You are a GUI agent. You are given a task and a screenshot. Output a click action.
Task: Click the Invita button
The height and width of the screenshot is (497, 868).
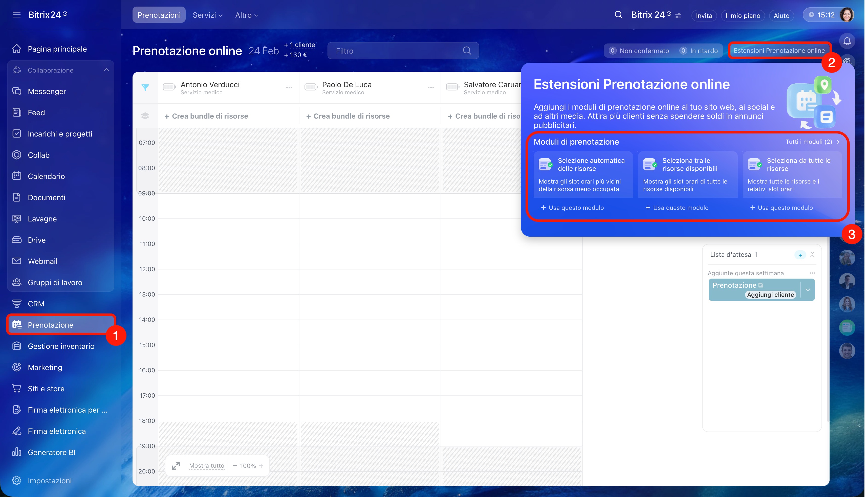click(x=704, y=16)
